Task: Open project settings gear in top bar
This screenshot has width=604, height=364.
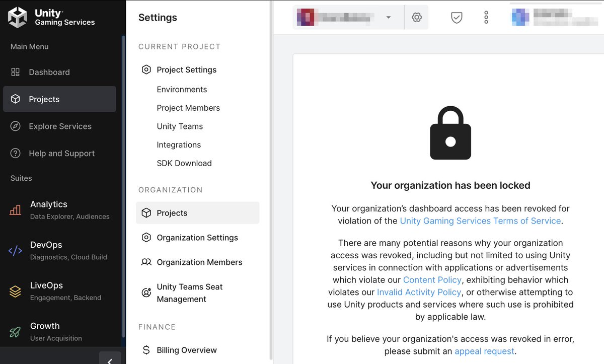Action: click(x=417, y=18)
